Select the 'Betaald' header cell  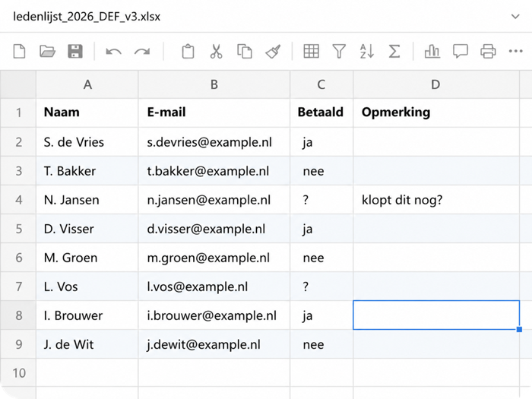tap(321, 112)
